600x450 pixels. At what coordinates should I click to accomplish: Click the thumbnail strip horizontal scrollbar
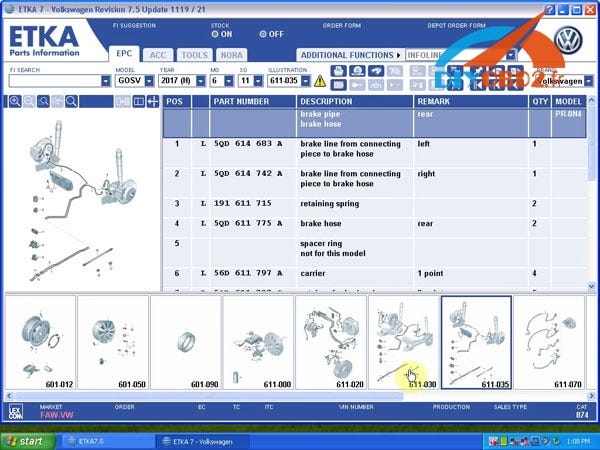coord(209,396)
